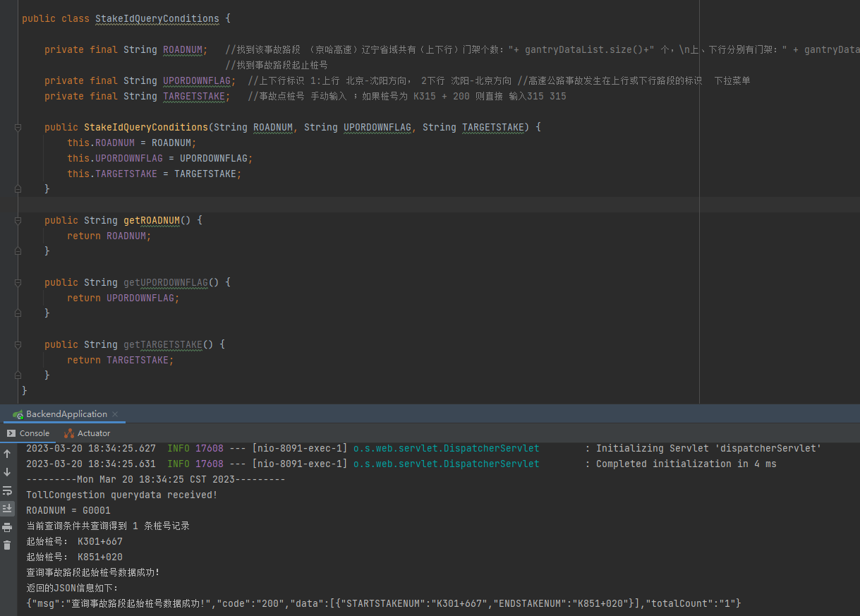Click 'this.ROADNUM = ROADNUM;' assignment line
Screen dimensions: 860x616
pyautogui.click(x=132, y=143)
